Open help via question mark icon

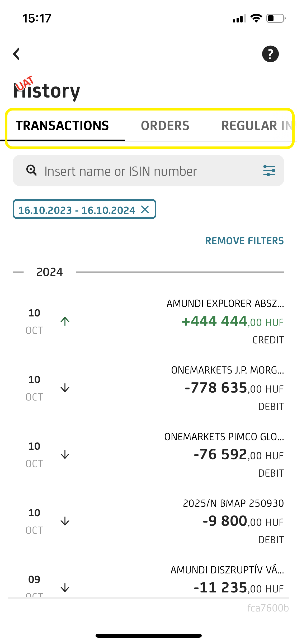point(270,54)
